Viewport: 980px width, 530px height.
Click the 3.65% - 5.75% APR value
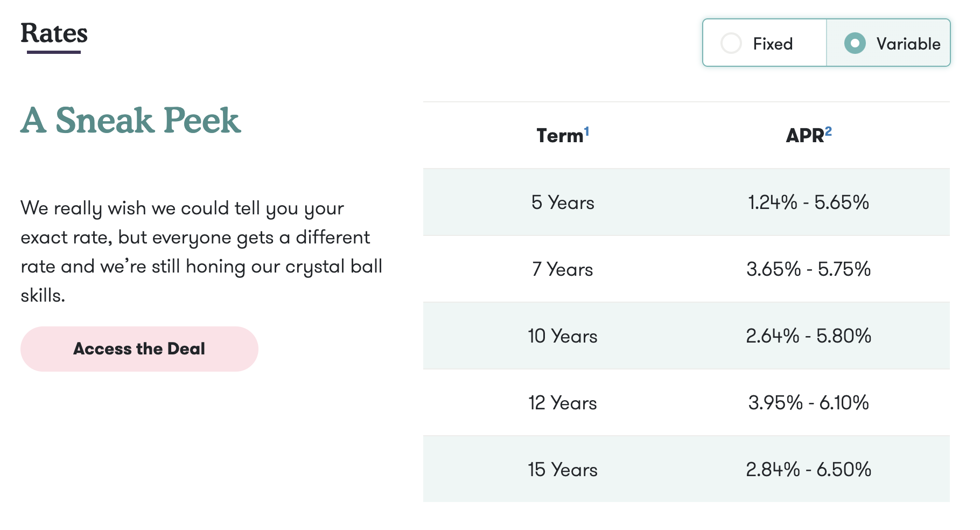point(808,269)
